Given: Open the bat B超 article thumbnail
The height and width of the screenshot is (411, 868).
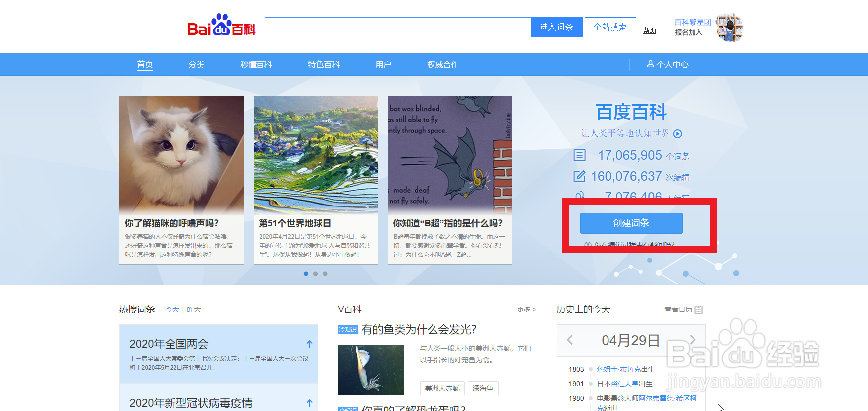Looking at the screenshot, I should (x=450, y=155).
